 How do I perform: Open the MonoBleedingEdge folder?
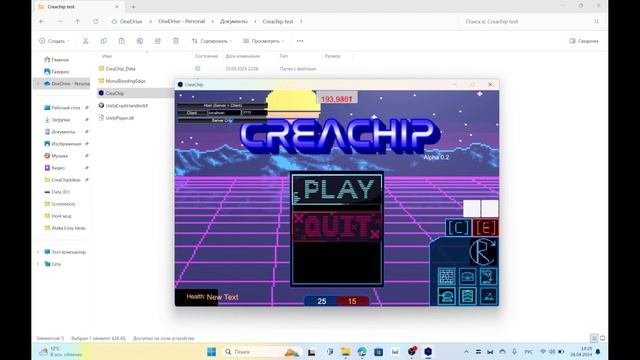point(122,81)
